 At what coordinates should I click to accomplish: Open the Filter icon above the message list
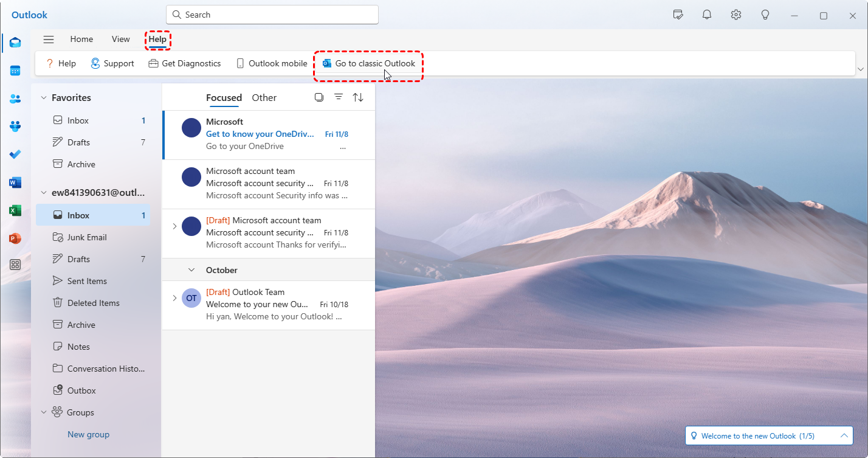pos(339,97)
